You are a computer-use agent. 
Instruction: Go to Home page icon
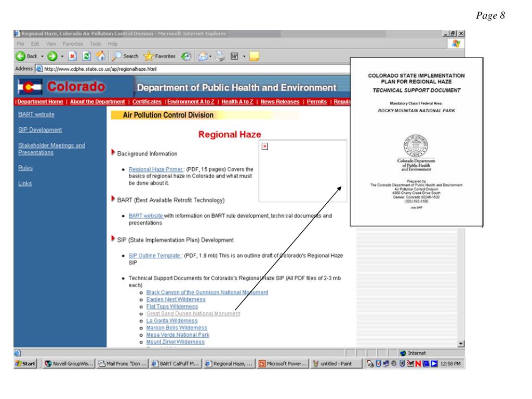pyautogui.click(x=100, y=56)
